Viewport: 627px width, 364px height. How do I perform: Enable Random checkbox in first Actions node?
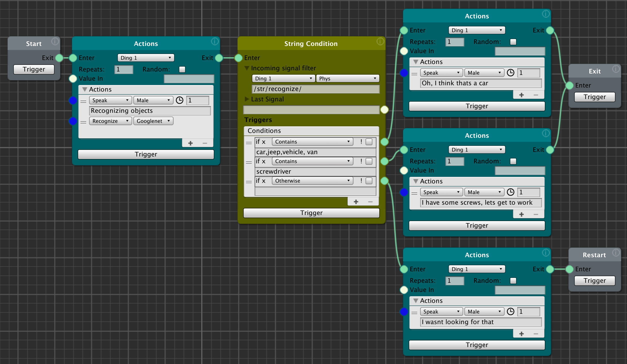[182, 69]
